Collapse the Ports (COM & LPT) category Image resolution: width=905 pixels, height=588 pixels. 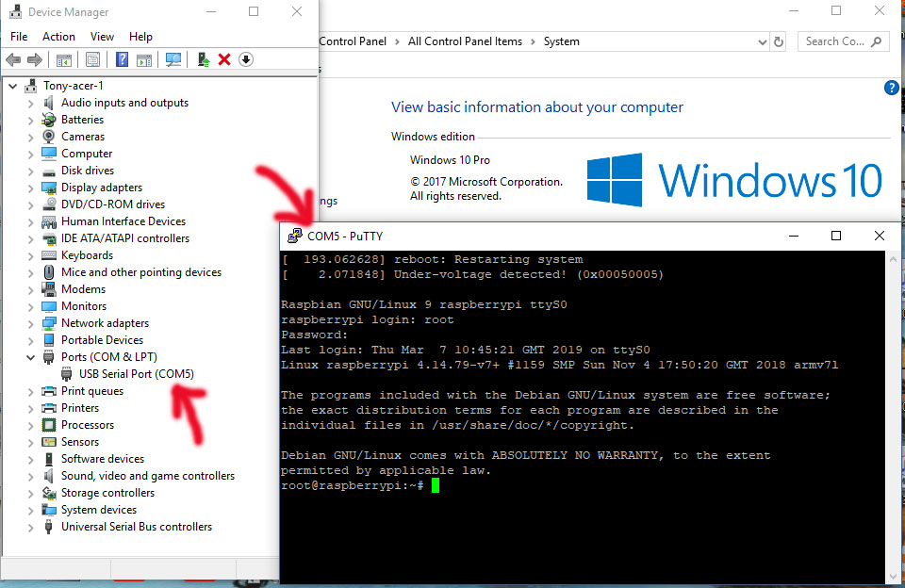click(x=30, y=357)
